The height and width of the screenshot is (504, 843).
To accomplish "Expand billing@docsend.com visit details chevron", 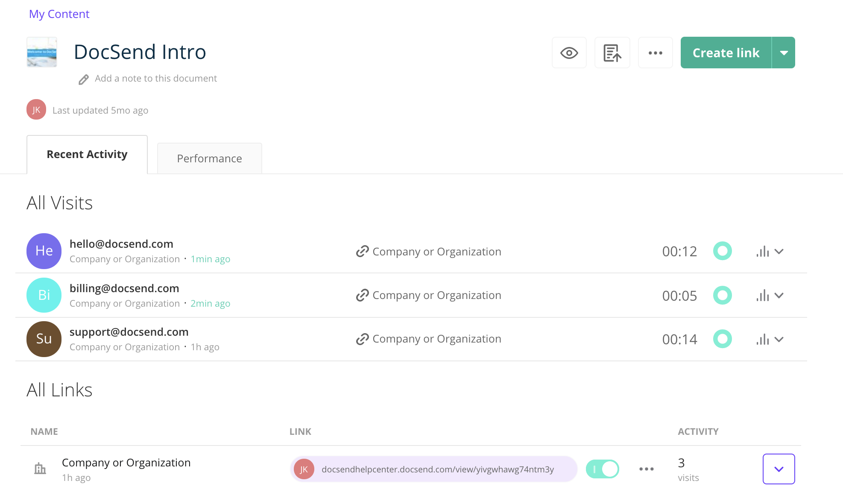I will (x=779, y=296).
